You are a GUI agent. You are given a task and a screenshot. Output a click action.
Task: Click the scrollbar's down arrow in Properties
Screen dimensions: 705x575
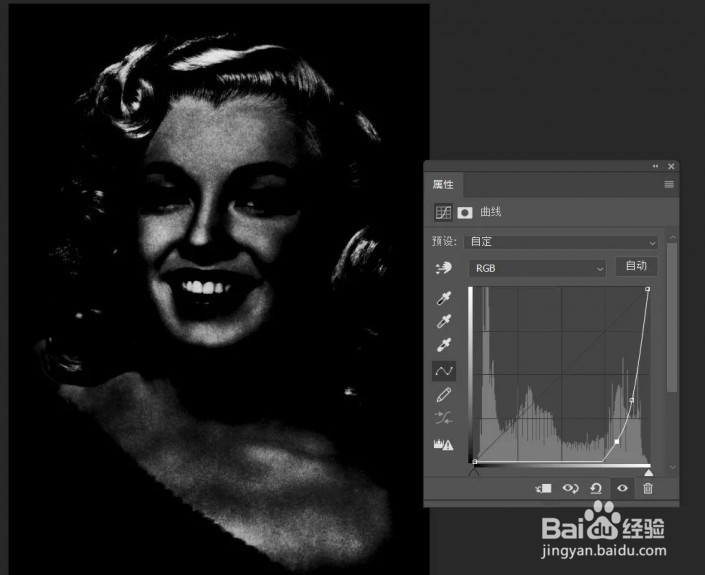[x=673, y=467]
